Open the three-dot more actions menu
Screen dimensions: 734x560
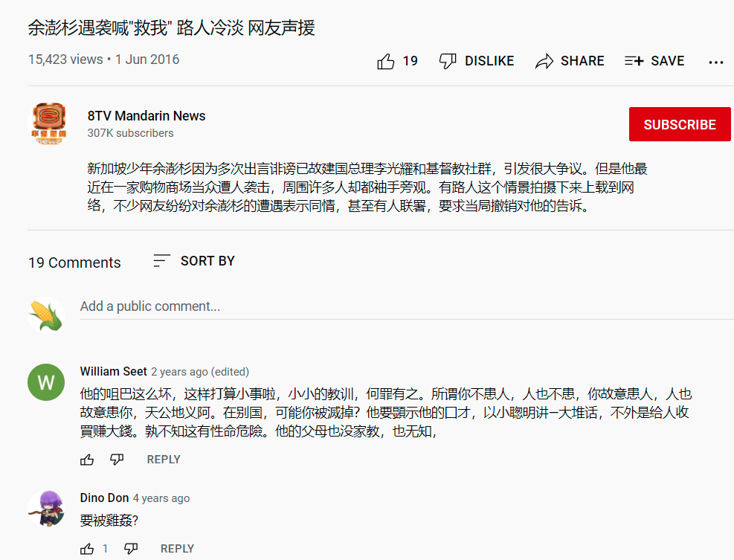coord(715,62)
